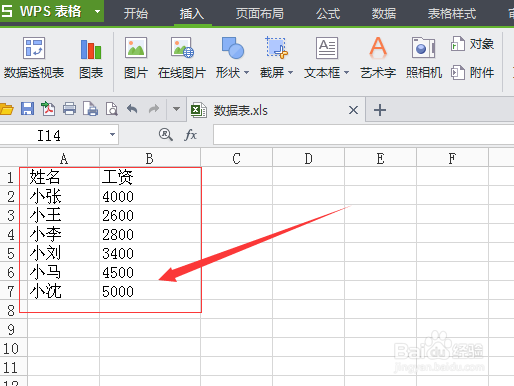Insert an Attachment (附件)

472,72
